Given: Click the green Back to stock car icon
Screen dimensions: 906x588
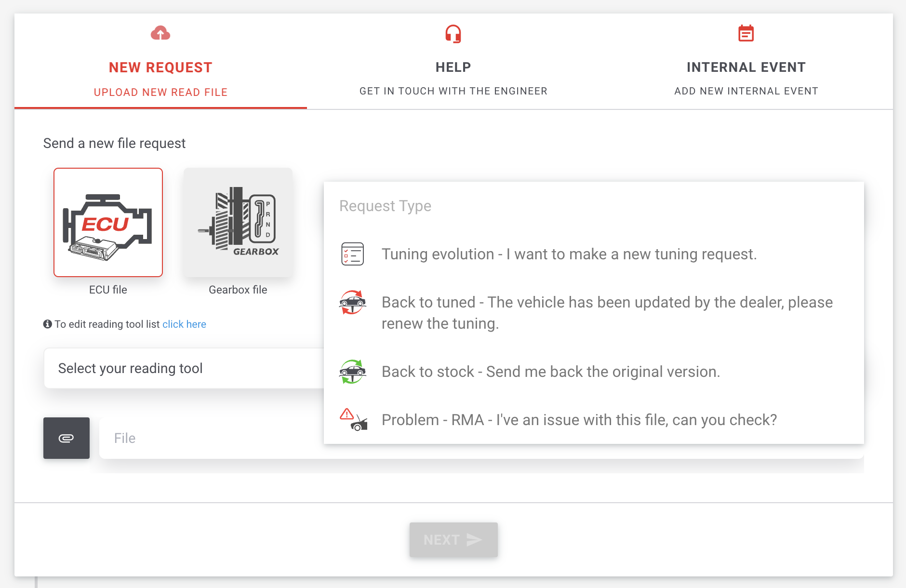Looking at the screenshot, I should (x=352, y=372).
